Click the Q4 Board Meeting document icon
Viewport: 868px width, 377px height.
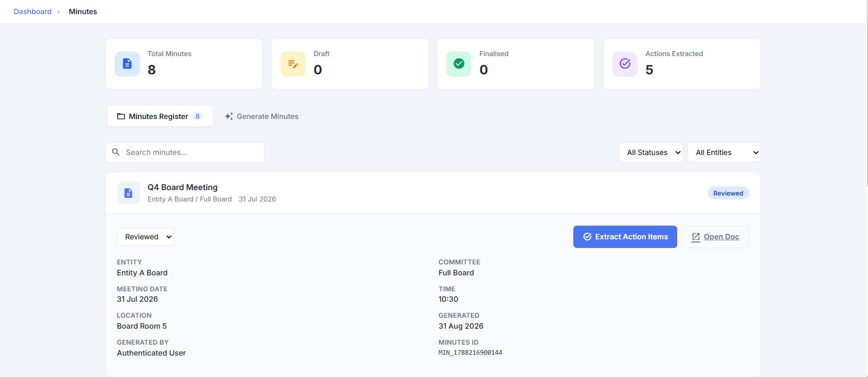click(128, 193)
